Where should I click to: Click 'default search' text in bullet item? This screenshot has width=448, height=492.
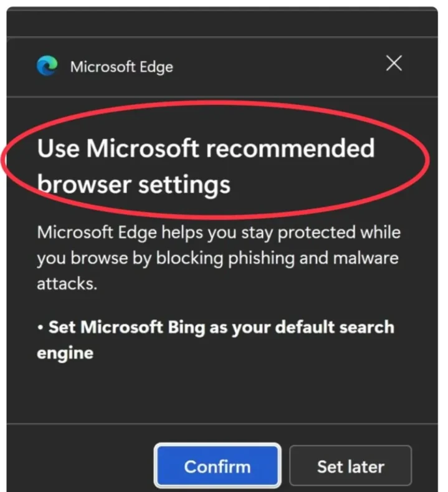tap(335, 327)
